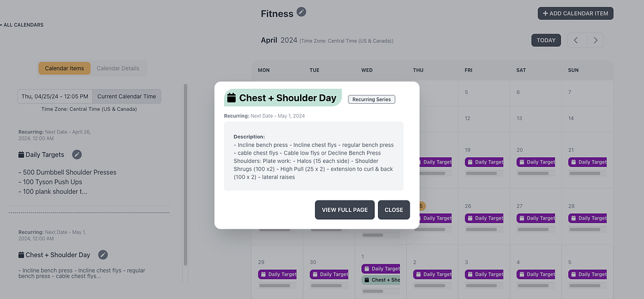This screenshot has width=644, height=299.
Task: Go back to All Calendars
Action: [x=23, y=24]
